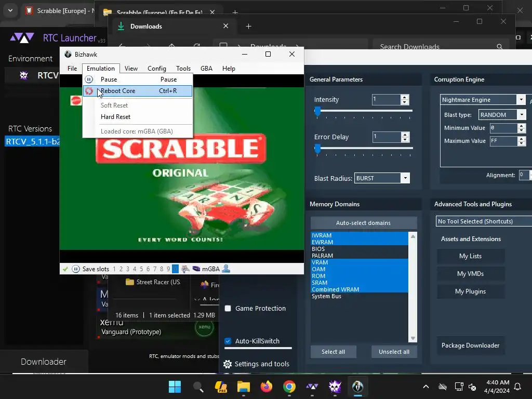Show hidden tray icons chevron
The image size is (532, 399).
pos(426,387)
